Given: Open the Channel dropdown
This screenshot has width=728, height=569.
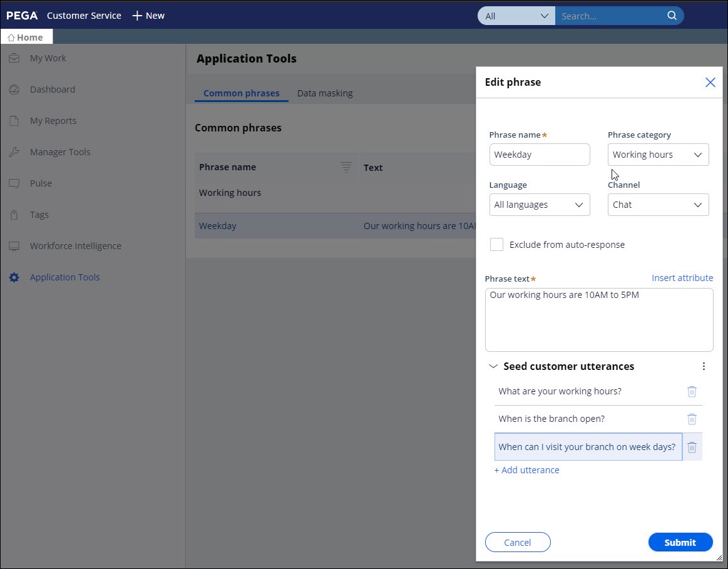Looking at the screenshot, I should (x=658, y=205).
